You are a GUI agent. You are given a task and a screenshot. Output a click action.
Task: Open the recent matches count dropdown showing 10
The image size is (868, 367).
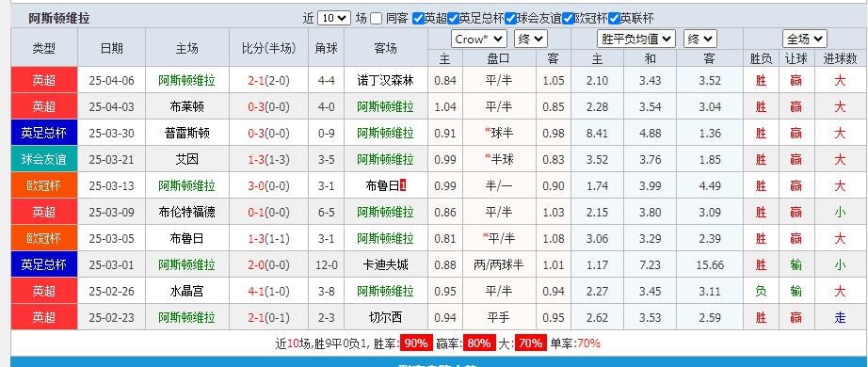[x=334, y=18]
